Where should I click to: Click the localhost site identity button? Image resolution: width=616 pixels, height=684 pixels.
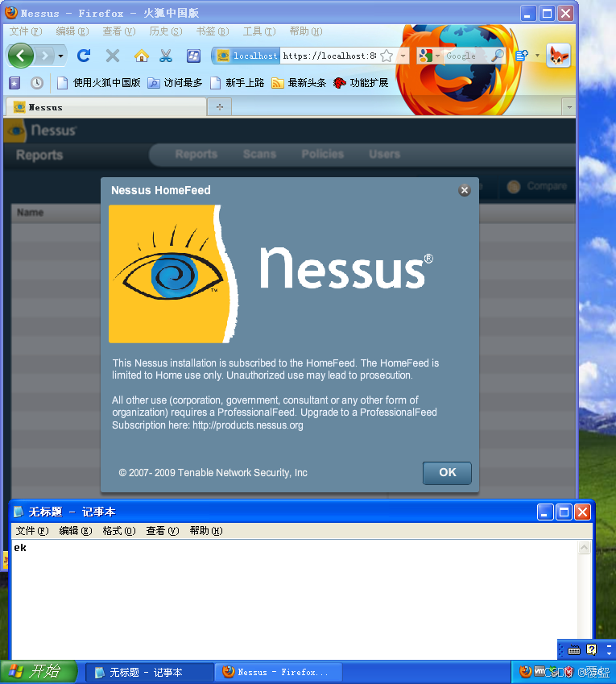[x=246, y=56]
